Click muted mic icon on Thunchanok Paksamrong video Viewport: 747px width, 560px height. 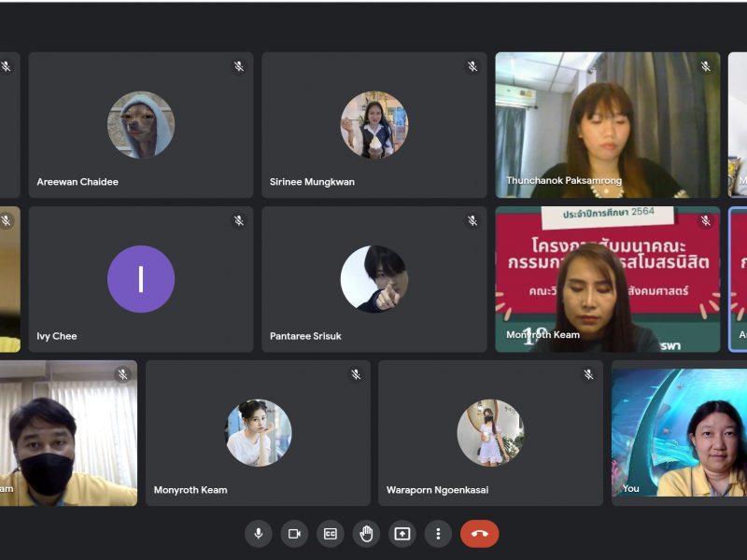click(x=706, y=66)
